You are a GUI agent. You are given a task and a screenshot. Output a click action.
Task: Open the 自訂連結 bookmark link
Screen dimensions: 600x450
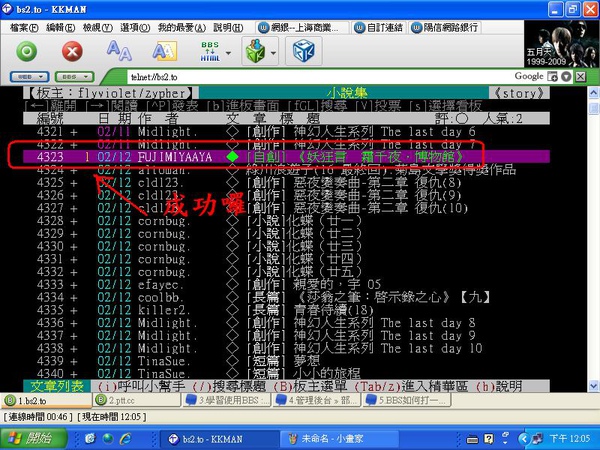coord(379,28)
